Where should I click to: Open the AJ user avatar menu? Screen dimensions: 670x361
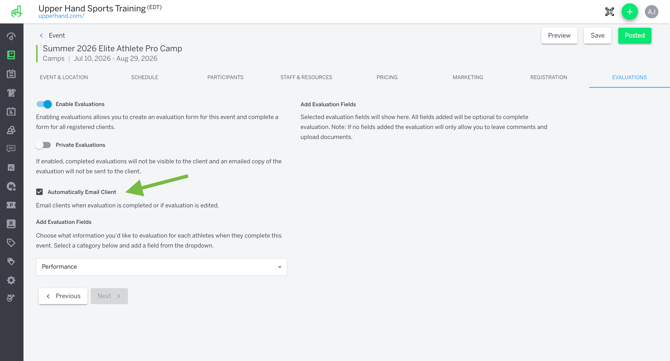click(651, 12)
